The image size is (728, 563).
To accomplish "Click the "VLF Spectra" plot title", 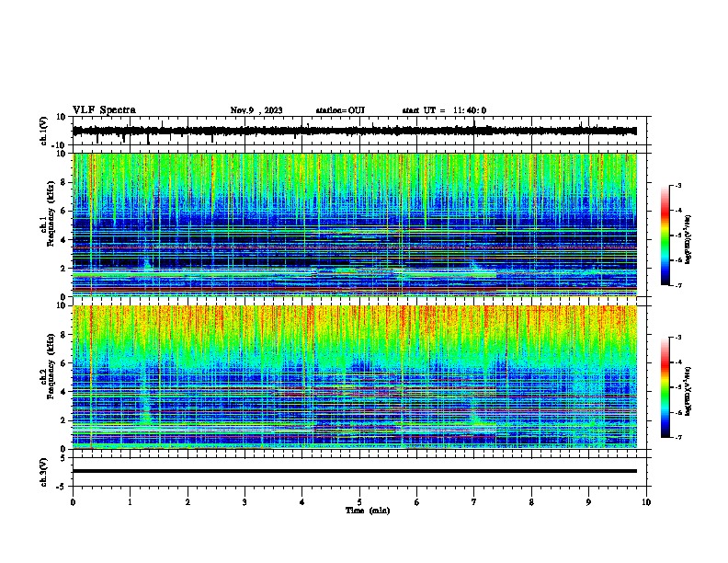I will coord(104,110).
